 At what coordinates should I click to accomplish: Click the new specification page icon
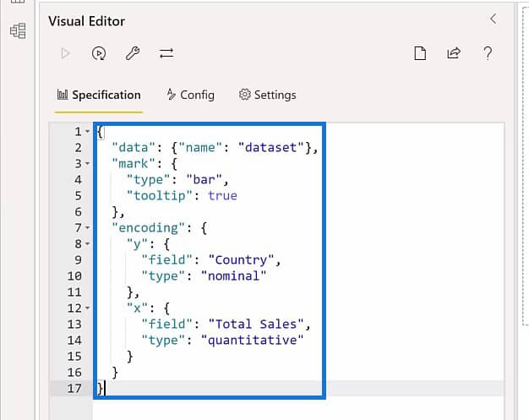420,53
